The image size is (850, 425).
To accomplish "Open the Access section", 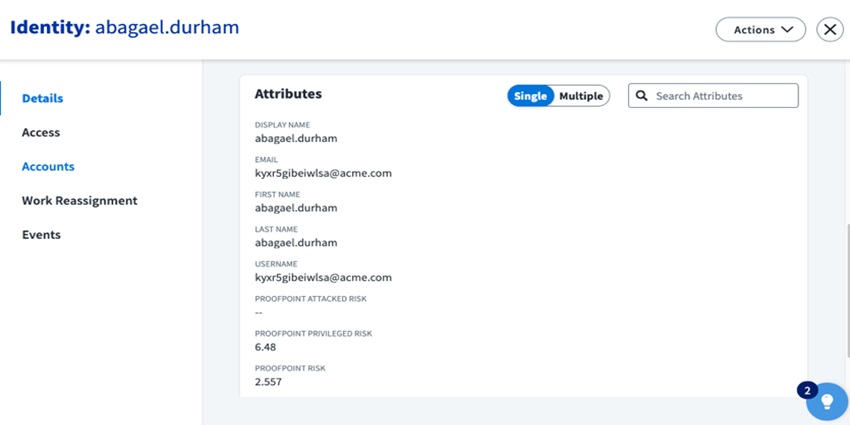I will 41,133.
